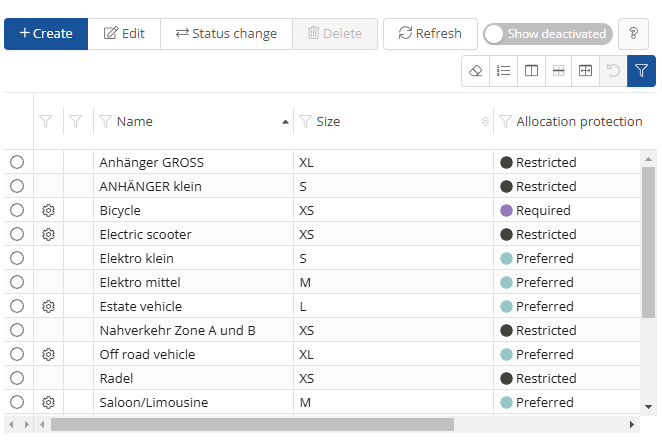Viewport: 662px width, 444px height.
Task: Toggle the blue filter funnel button
Action: click(x=641, y=71)
